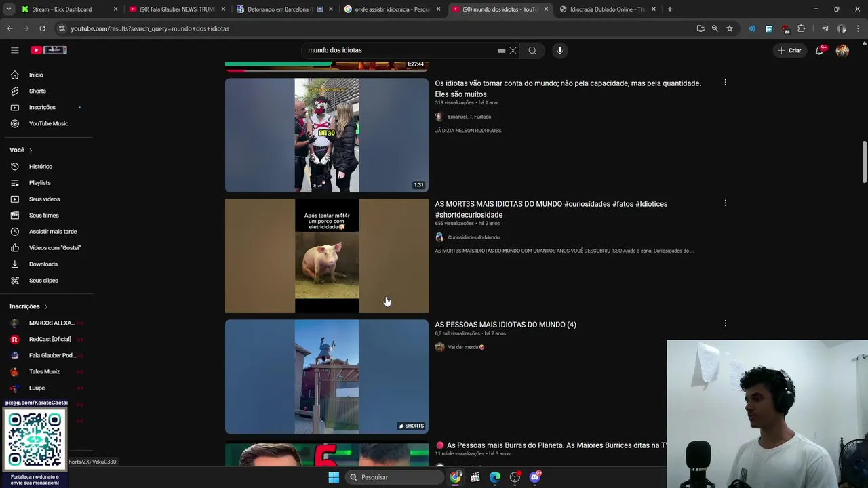
Task: Click the page vertical scrollbar thumb
Action: coord(864,161)
